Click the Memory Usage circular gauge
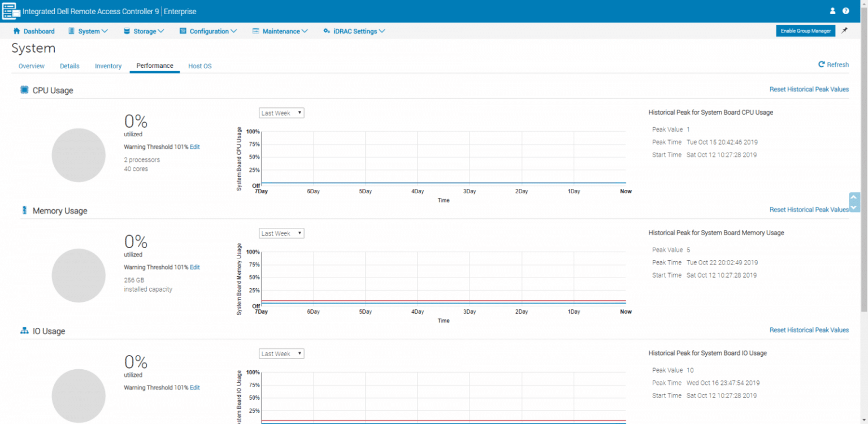The width and height of the screenshot is (868, 424). tap(79, 275)
